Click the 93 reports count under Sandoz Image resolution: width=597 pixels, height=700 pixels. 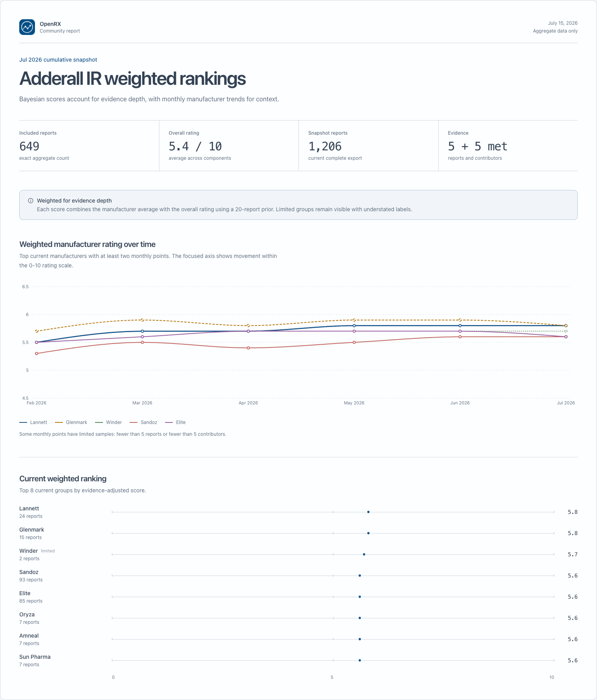tap(31, 580)
